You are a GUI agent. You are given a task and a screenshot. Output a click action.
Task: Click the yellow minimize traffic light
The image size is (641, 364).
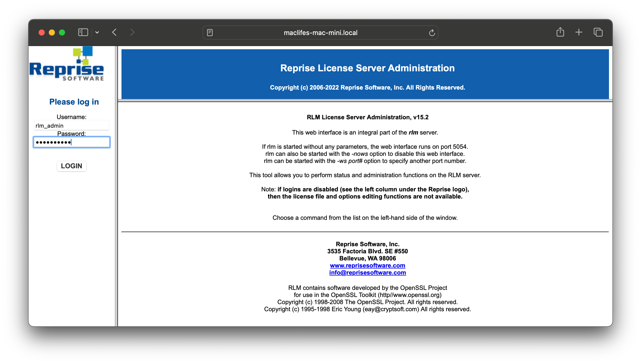(x=52, y=32)
